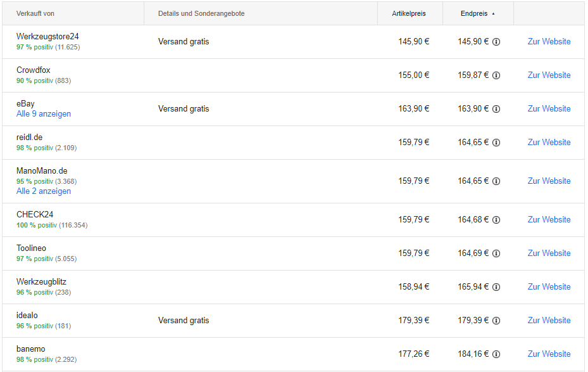Click info icon next to Toolineo 164,69 €

pyautogui.click(x=496, y=253)
